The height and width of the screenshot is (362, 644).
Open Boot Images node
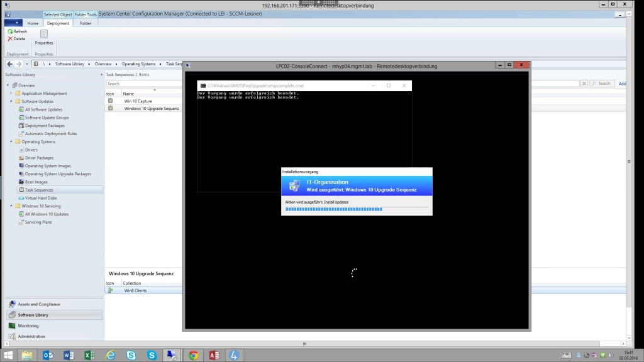click(36, 182)
